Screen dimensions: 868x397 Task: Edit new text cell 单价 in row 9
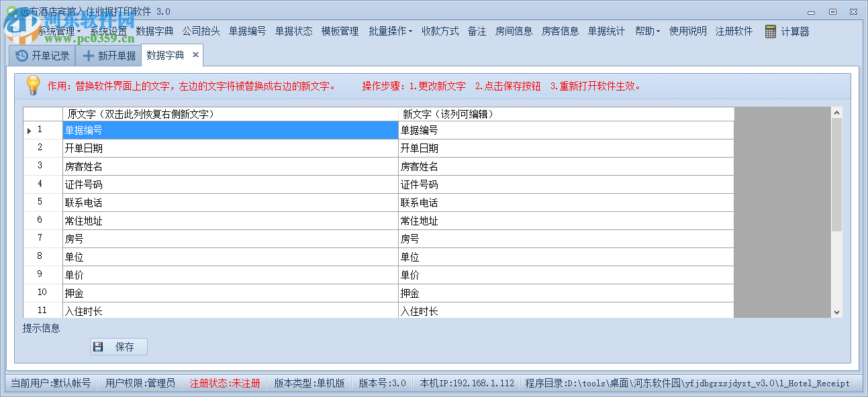[x=566, y=275]
